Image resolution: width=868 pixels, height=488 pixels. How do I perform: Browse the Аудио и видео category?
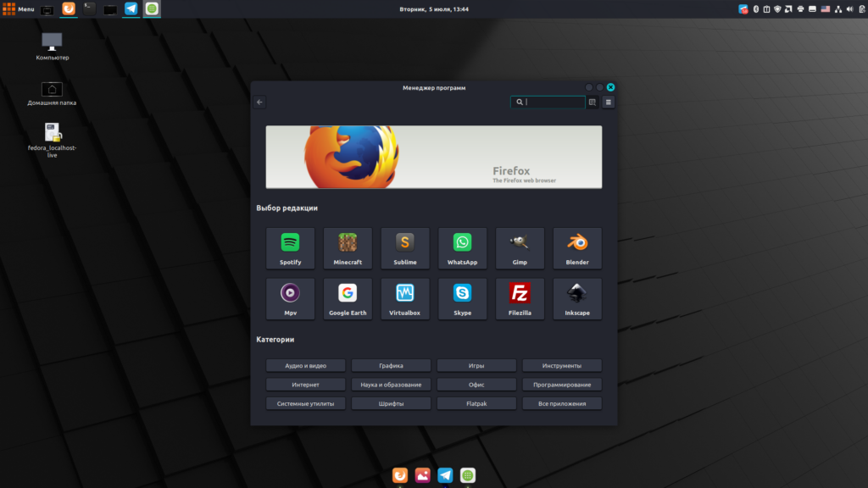[306, 366]
